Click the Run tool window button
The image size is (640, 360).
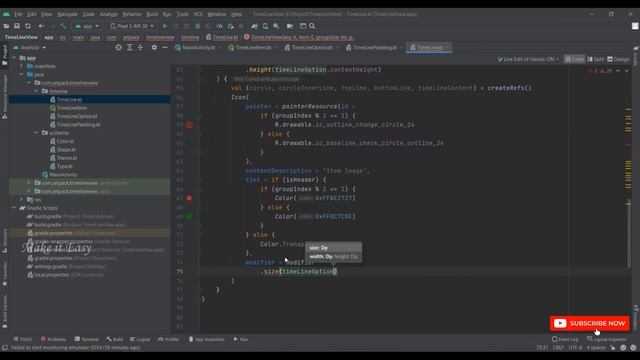241,339
